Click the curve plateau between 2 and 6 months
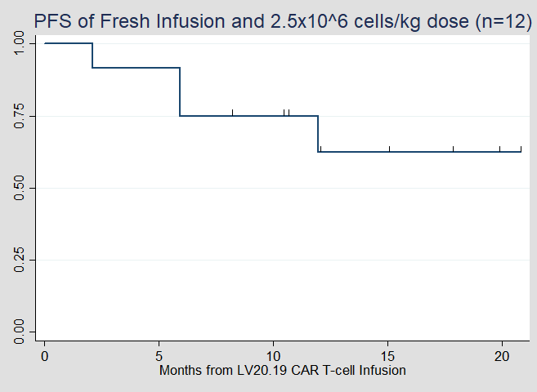Viewport: 537px width, 392px height. point(136,68)
